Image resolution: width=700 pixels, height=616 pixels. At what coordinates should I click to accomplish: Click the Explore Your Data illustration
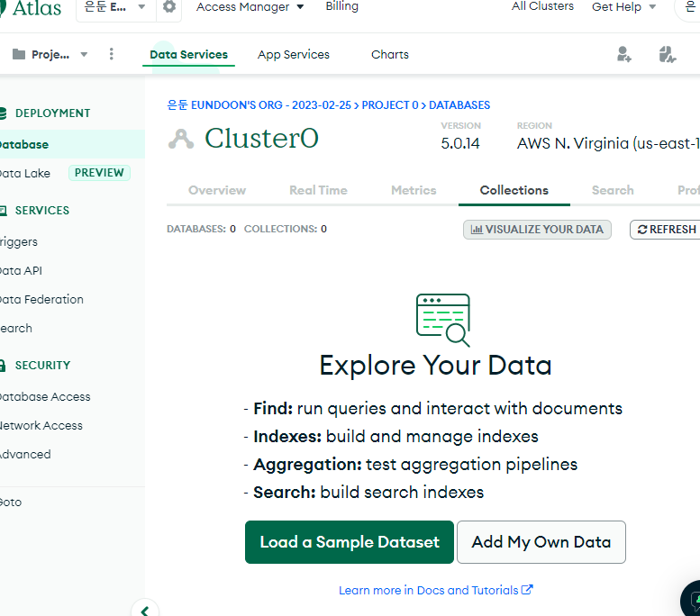point(443,320)
